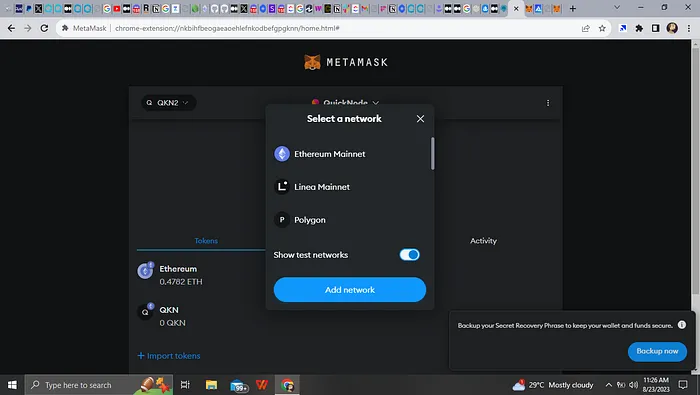Click the blue arrow extension icon
This screenshot has height=395, width=700.
623,28
